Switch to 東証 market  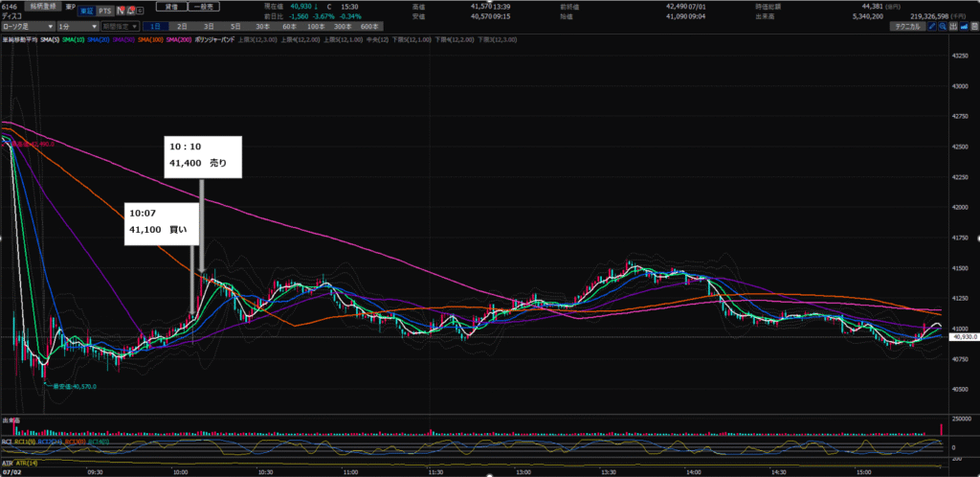point(87,11)
